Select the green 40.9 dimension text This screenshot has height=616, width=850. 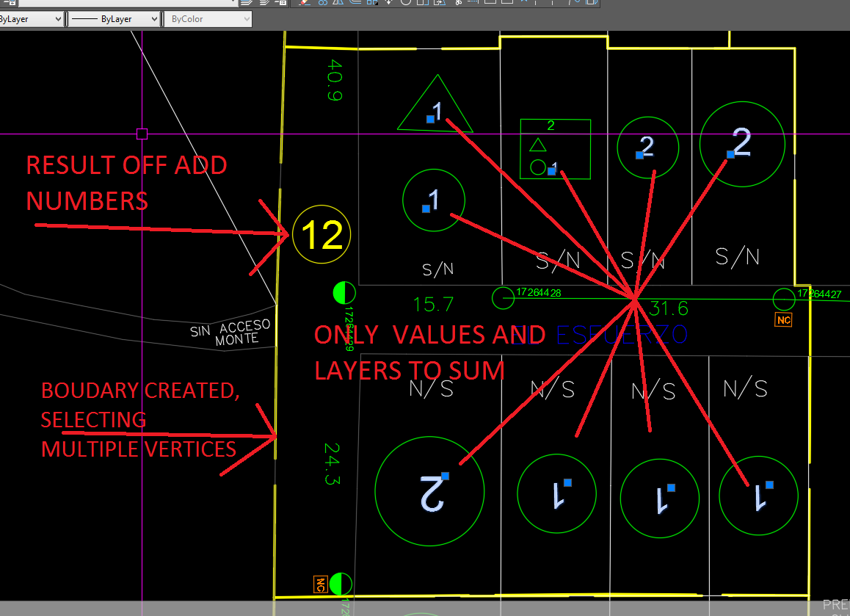coord(335,80)
